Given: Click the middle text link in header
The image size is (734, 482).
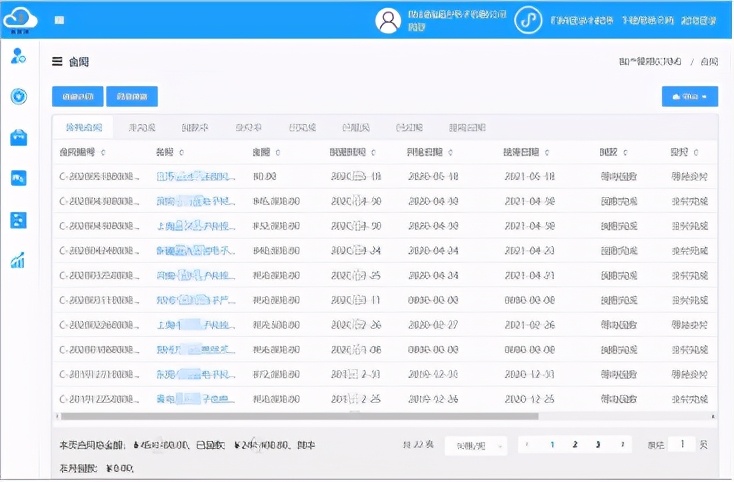Looking at the screenshot, I should pos(648,21).
